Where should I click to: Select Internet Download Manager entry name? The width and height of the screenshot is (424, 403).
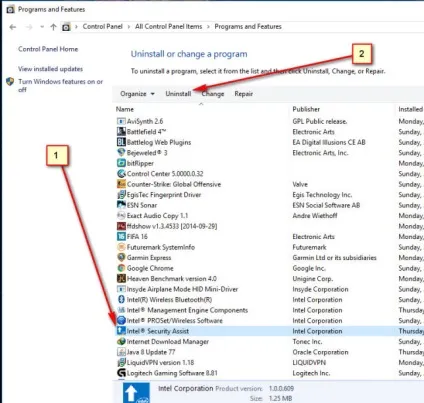click(168, 342)
